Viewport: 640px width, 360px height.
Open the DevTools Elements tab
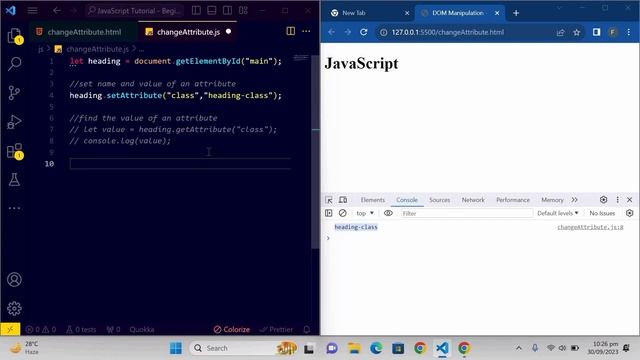[373, 200]
